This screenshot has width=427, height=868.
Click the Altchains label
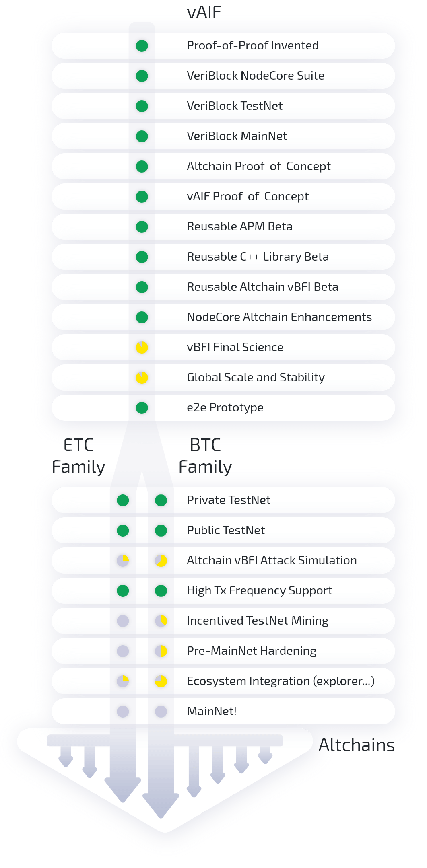[357, 745]
